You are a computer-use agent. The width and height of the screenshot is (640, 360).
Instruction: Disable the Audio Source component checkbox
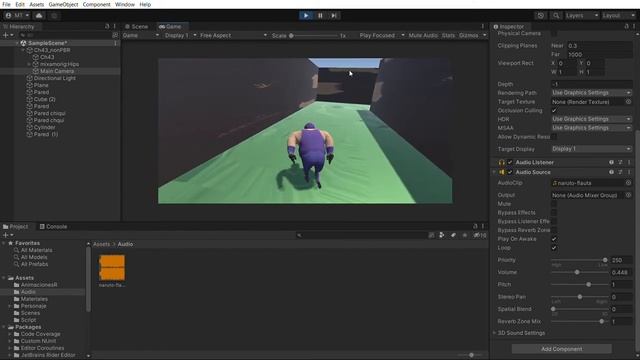510,172
